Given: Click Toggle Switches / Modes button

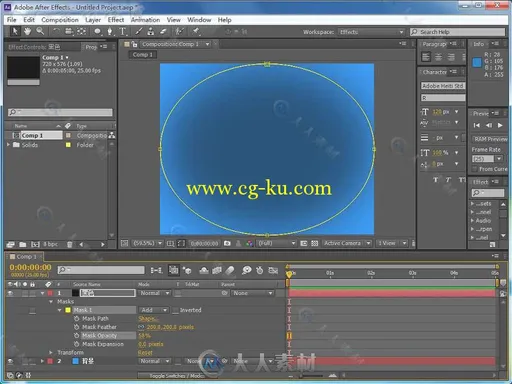Looking at the screenshot, I should (x=177, y=376).
